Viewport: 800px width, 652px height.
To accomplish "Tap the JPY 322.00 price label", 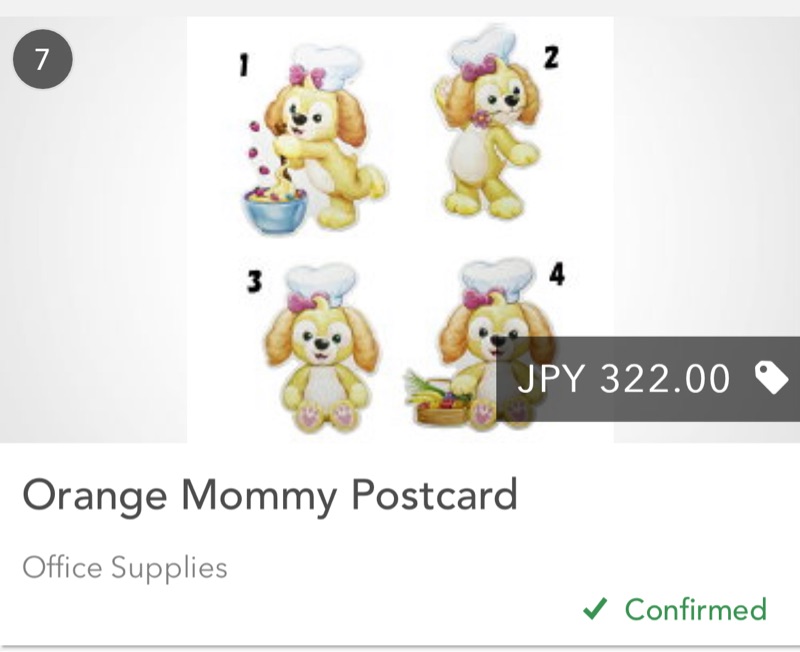I will point(623,379).
